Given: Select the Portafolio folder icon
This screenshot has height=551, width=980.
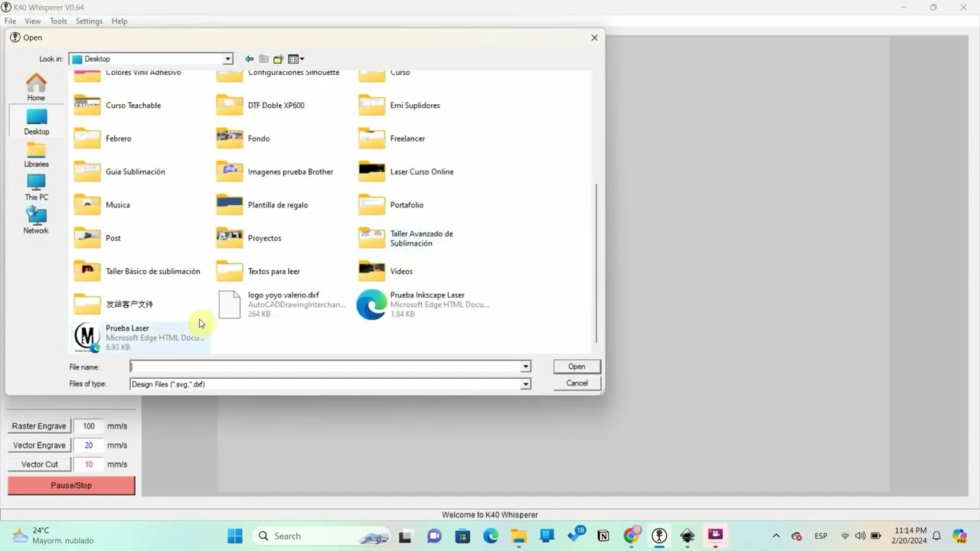Looking at the screenshot, I should tap(372, 204).
